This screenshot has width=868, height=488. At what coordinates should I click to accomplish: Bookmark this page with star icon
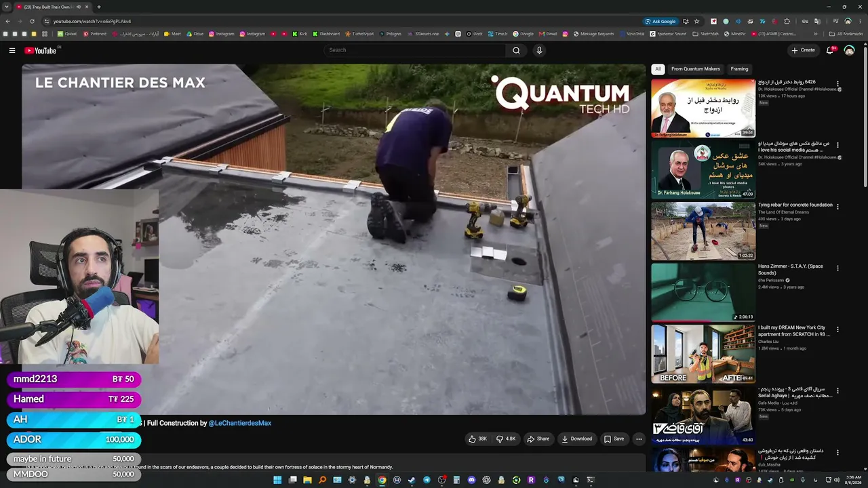(x=696, y=21)
